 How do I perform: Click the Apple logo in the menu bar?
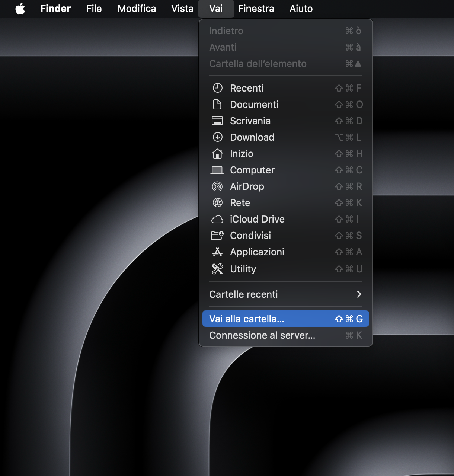[x=20, y=9]
